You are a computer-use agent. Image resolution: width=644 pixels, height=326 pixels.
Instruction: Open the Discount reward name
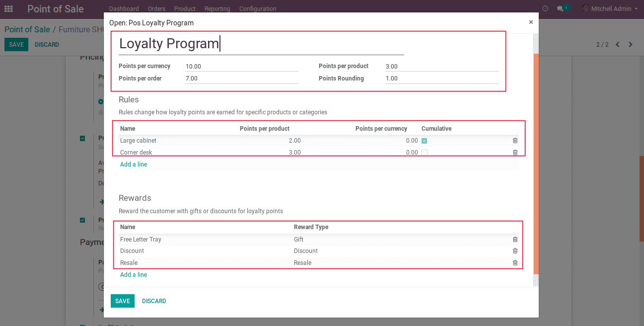click(132, 251)
